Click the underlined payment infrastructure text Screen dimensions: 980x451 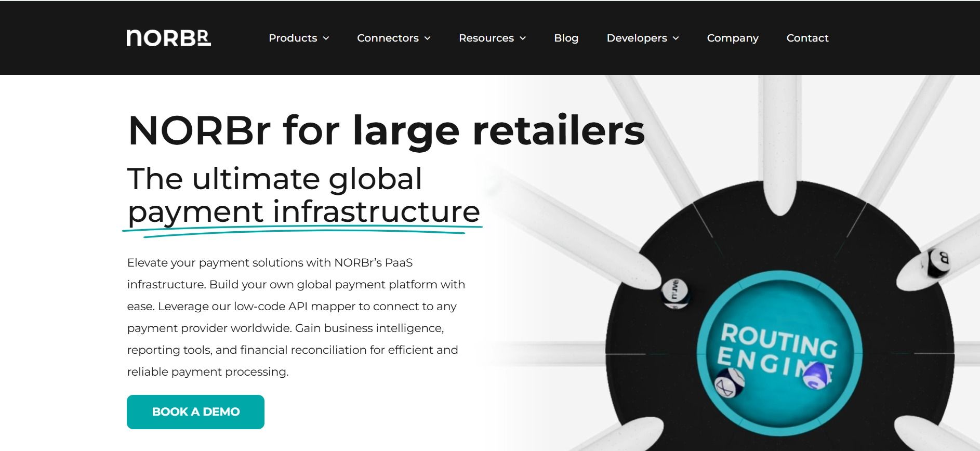(303, 212)
